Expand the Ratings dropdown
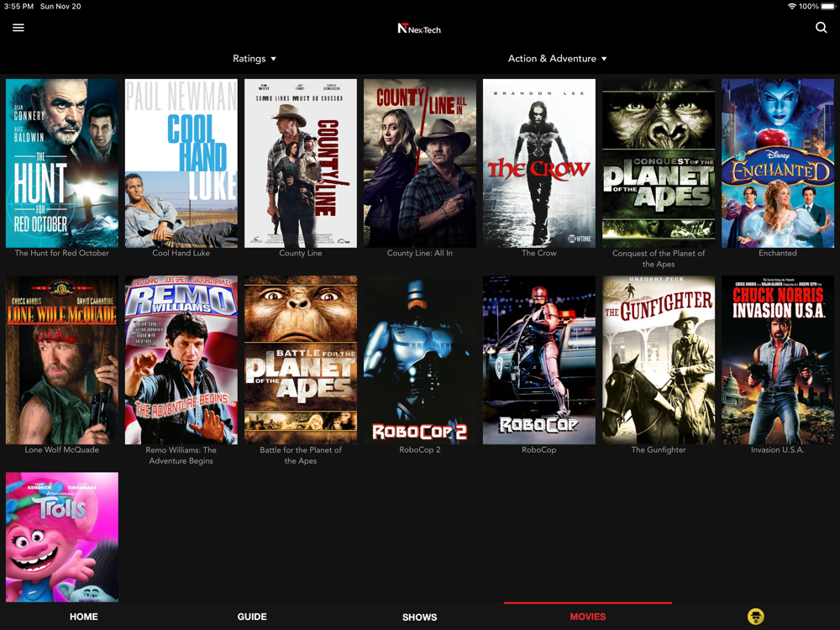The image size is (840, 630). pyautogui.click(x=255, y=59)
